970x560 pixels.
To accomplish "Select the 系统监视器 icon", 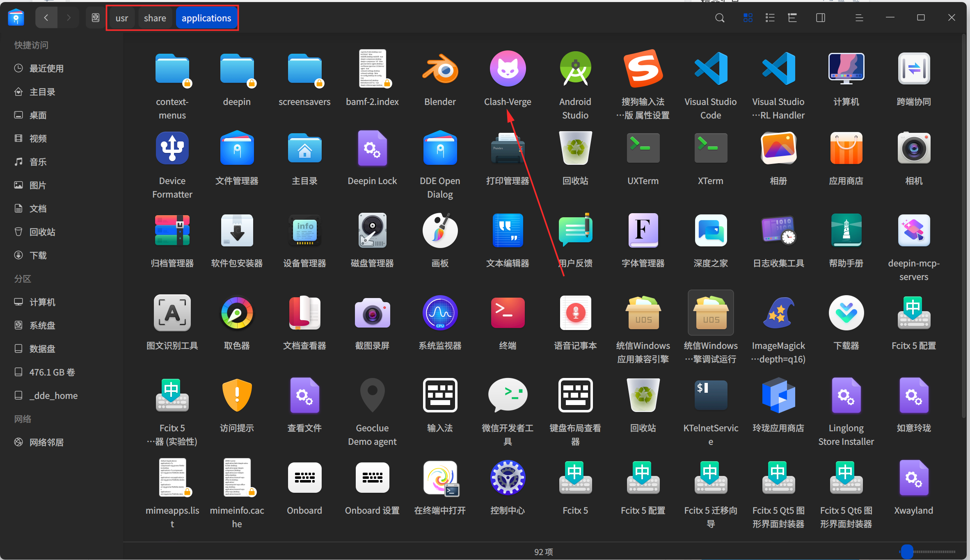I will pyautogui.click(x=440, y=313).
